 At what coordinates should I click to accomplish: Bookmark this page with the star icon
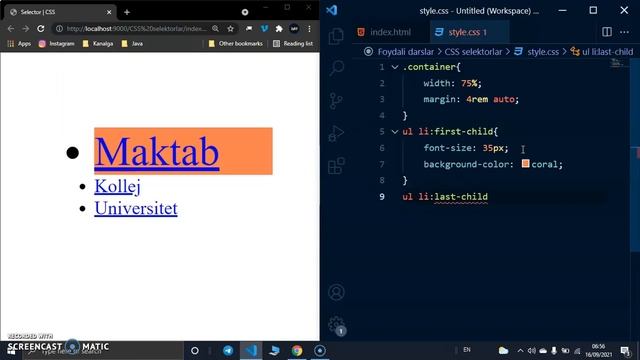231,29
